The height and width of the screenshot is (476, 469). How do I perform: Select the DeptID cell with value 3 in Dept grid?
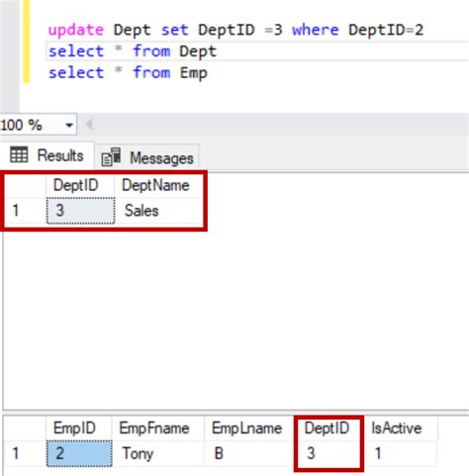[81, 211]
